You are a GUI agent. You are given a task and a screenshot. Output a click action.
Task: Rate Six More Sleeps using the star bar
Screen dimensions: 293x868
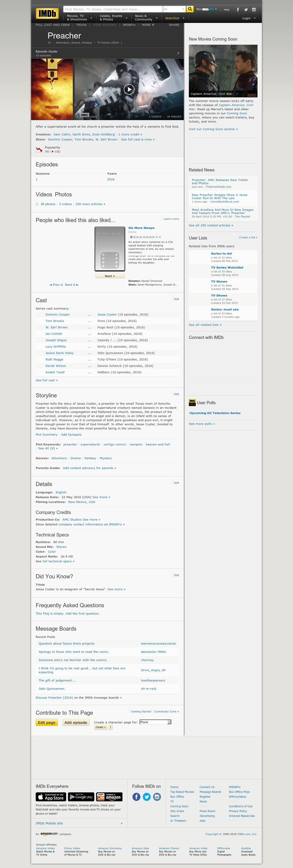coord(147,237)
